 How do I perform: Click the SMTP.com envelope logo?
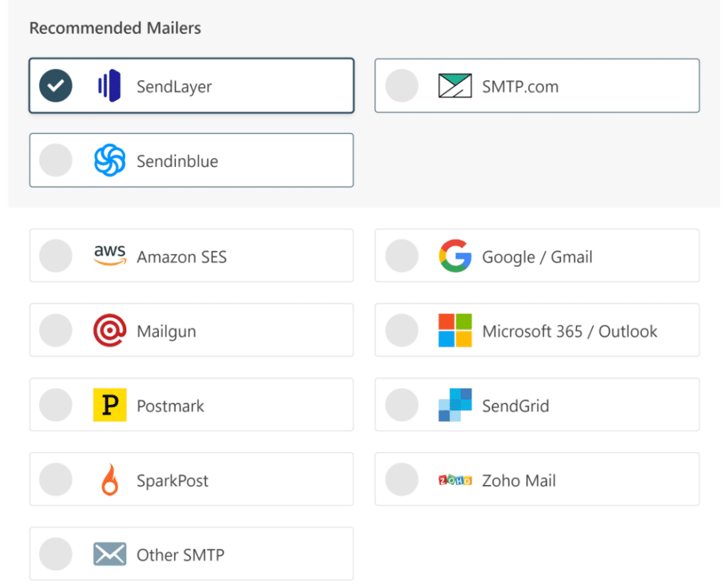pyautogui.click(x=457, y=85)
